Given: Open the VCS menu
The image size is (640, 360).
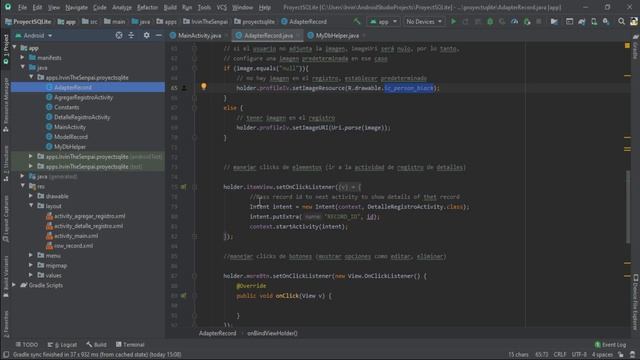Looking at the screenshot, I should tap(222, 7).
